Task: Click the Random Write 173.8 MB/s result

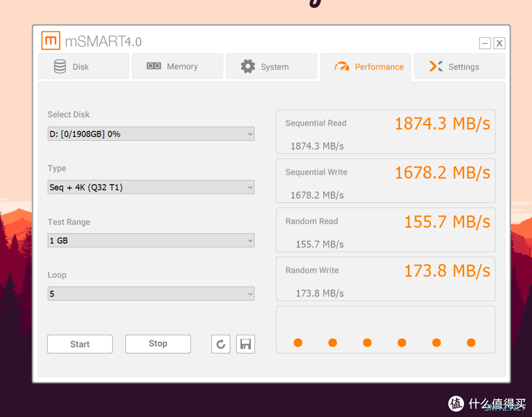Action: (x=447, y=271)
